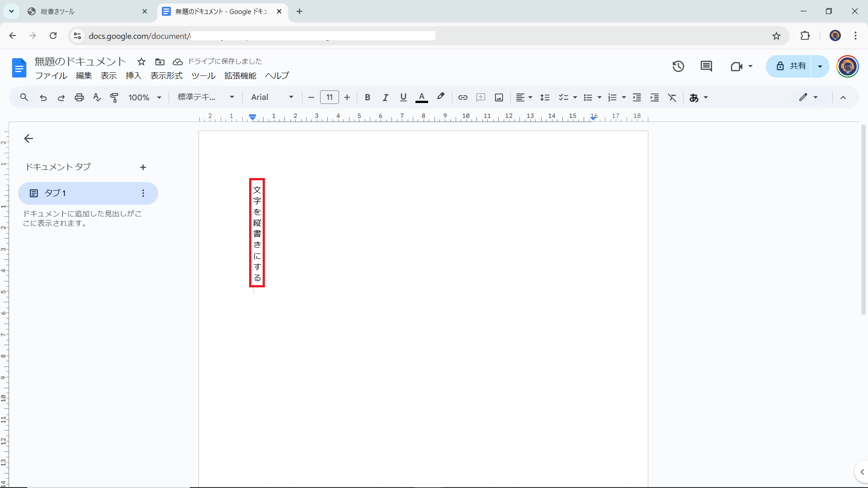Add a comment from toolbar icon

(x=481, y=97)
